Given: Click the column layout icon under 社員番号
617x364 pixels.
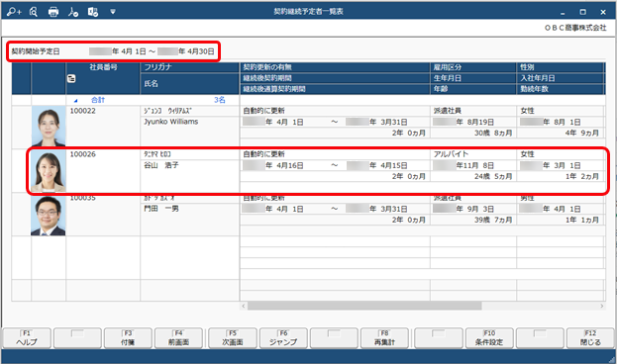Looking at the screenshot, I should point(71,78).
